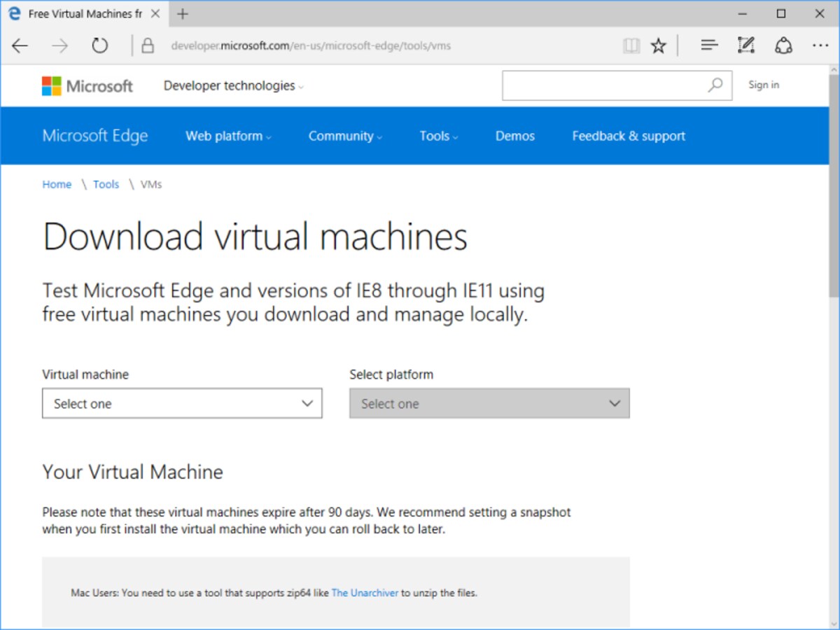
Task: Open the Share icon in the toolbar
Action: click(x=783, y=46)
